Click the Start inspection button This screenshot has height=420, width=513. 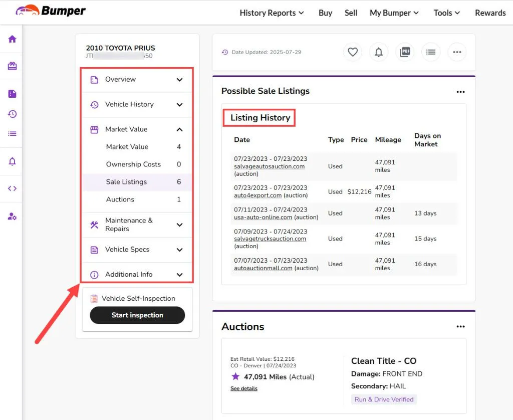click(x=137, y=315)
